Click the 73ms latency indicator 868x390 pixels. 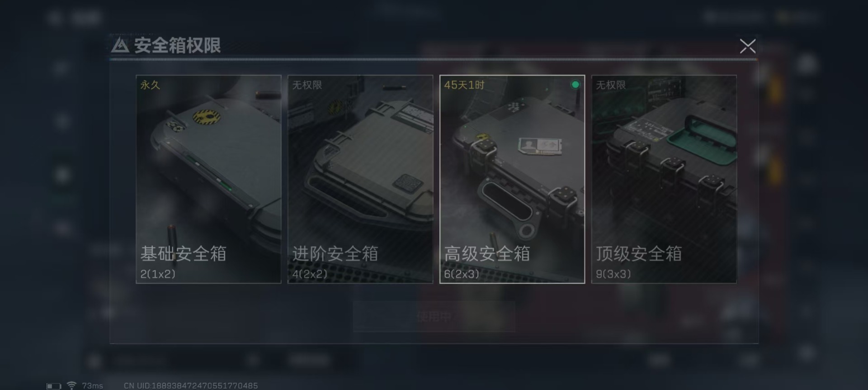(x=93, y=386)
